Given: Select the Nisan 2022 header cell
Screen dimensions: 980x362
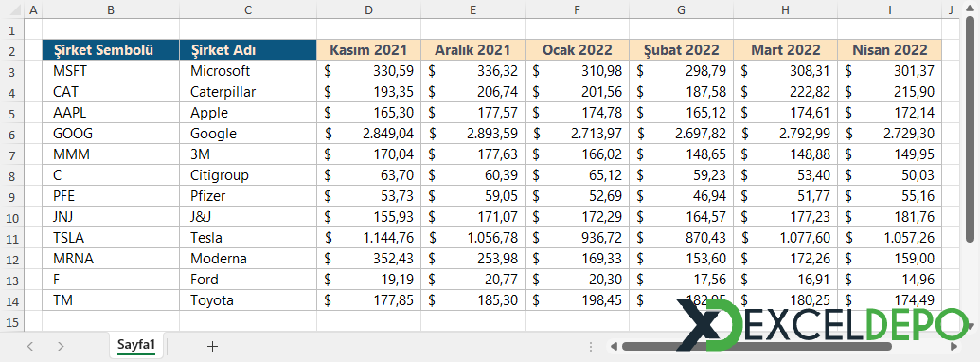Looking at the screenshot, I should click(889, 50).
